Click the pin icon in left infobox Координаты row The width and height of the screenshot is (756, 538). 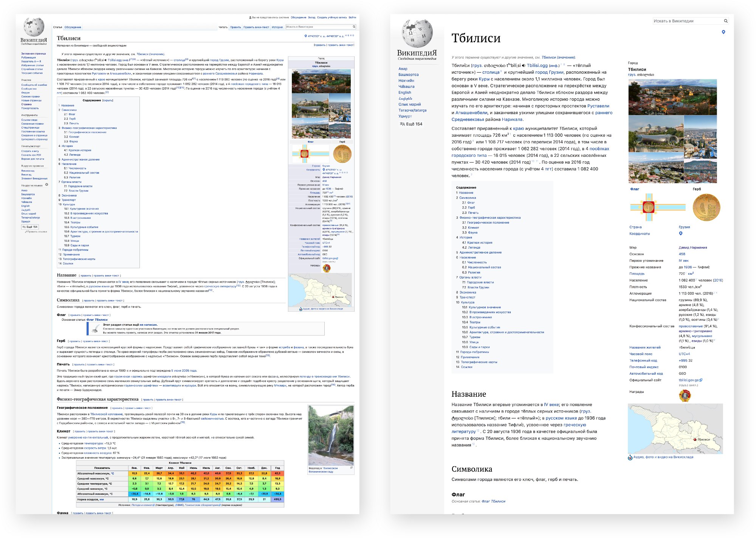324,170
